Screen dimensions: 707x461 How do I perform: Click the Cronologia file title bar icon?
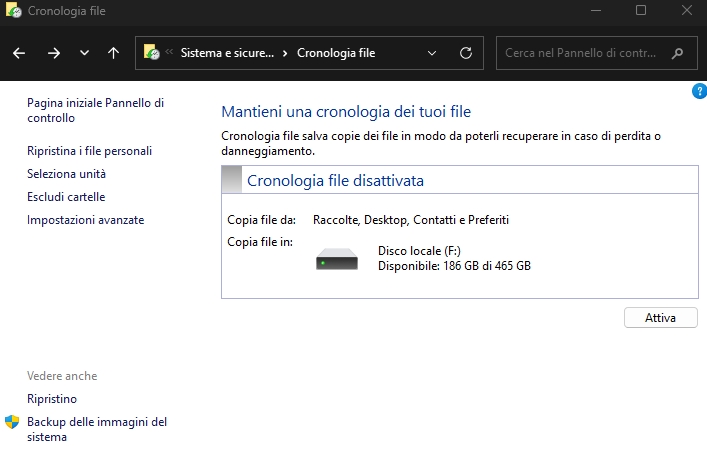point(14,10)
